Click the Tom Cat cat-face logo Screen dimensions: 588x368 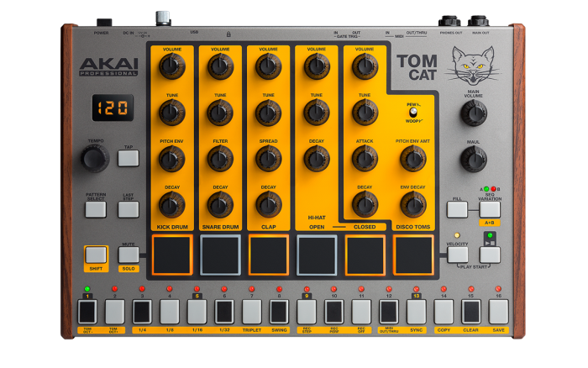(x=472, y=66)
